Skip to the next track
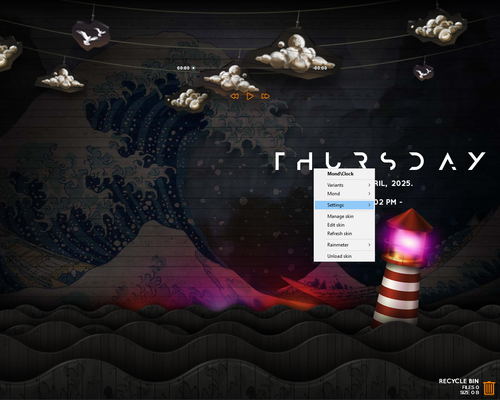Image resolution: width=500 pixels, height=400 pixels. point(265,96)
